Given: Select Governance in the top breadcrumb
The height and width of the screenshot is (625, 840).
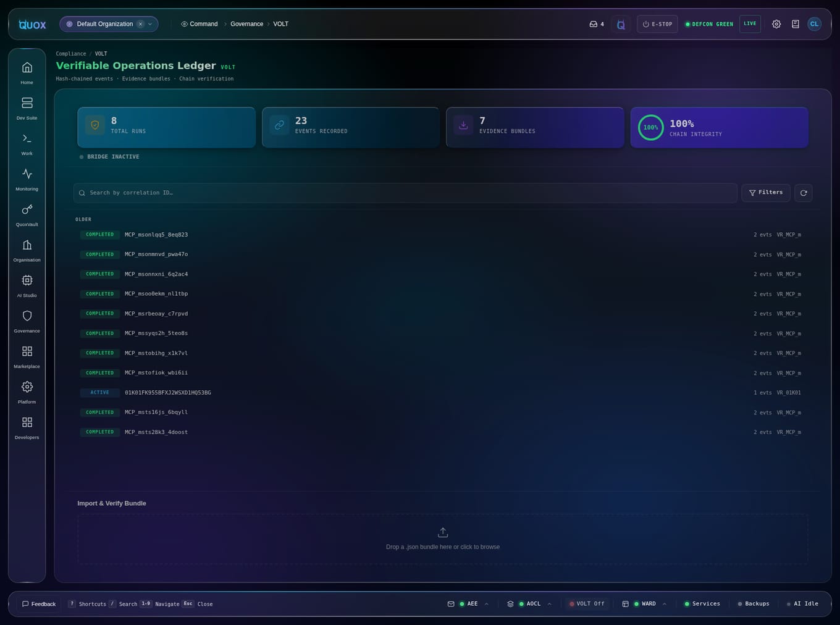Looking at the screenshot, I should 247,24.
